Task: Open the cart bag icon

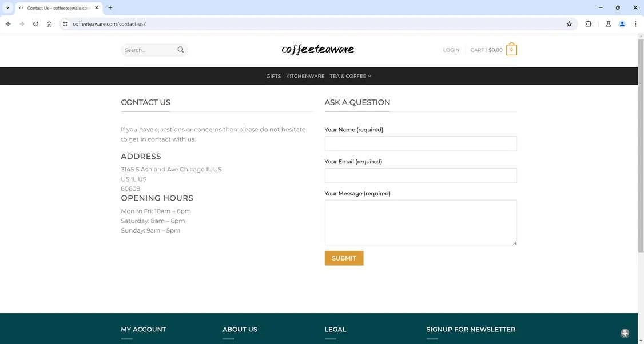Action: pyautogui.click(x=511, y=49)
